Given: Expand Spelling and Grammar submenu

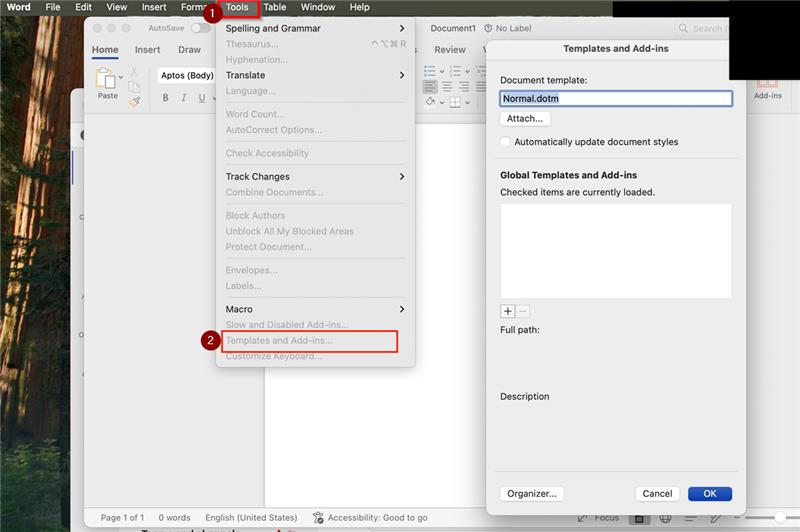Looking at the screenshot, I should pyautogui.click(x=402, y=29).
